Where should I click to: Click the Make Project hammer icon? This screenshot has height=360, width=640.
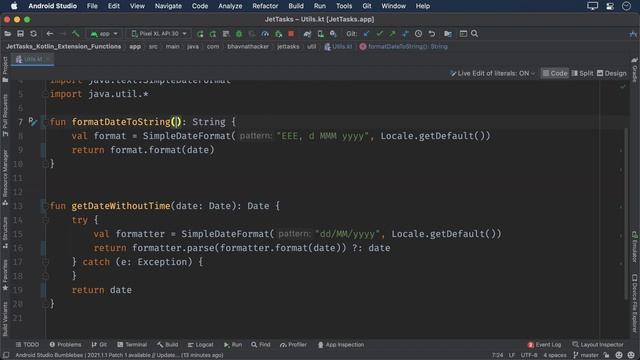76,34
